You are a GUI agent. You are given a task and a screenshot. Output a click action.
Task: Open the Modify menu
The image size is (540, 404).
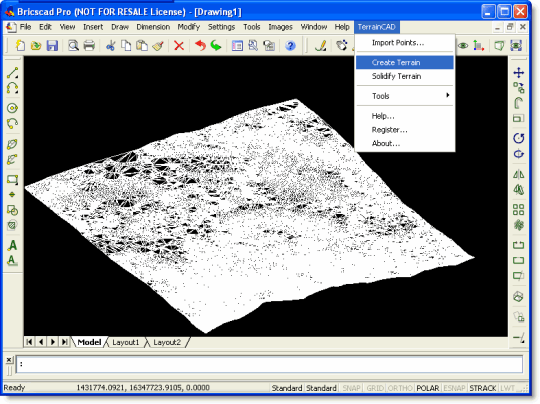188,27
